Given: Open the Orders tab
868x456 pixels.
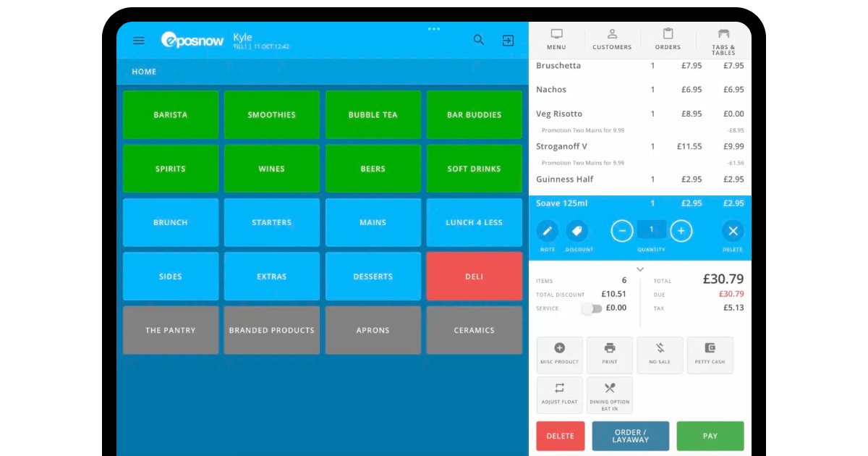Looking at the screenshot, I should [668, 40].
